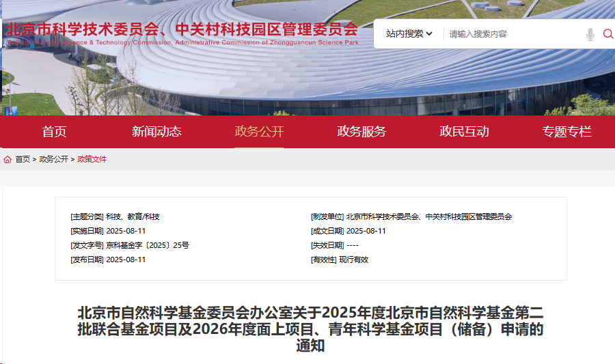Click the 首页 breadcrumb link

pos(23,160)
